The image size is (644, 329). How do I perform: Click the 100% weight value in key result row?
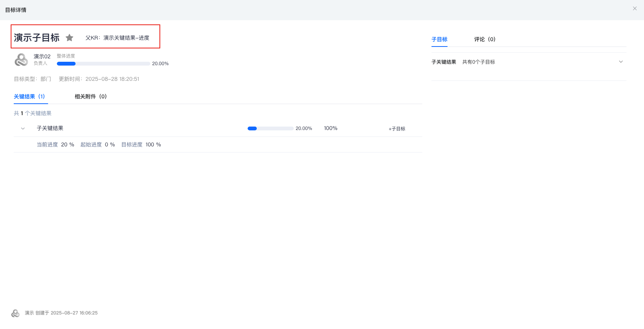tap(330, 128)
